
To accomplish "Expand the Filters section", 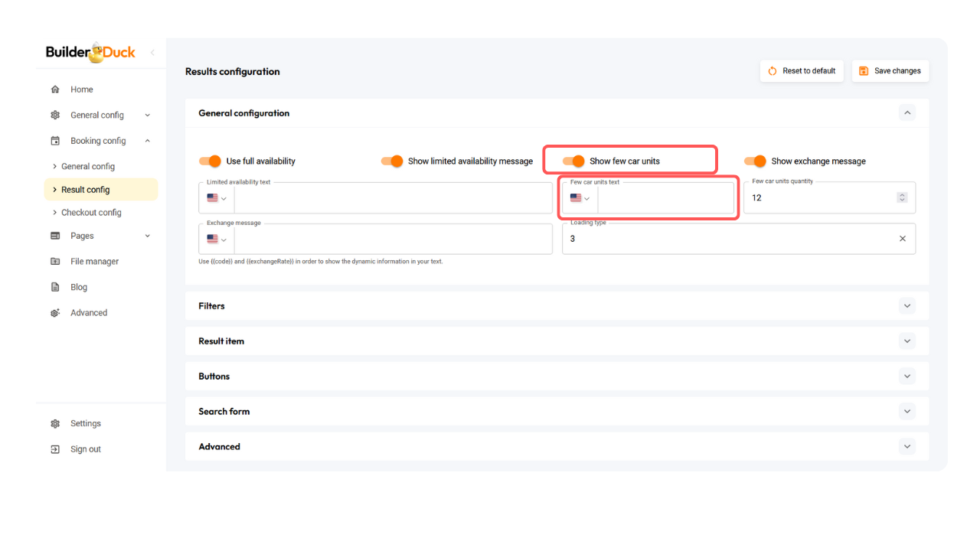I will 906,306.
